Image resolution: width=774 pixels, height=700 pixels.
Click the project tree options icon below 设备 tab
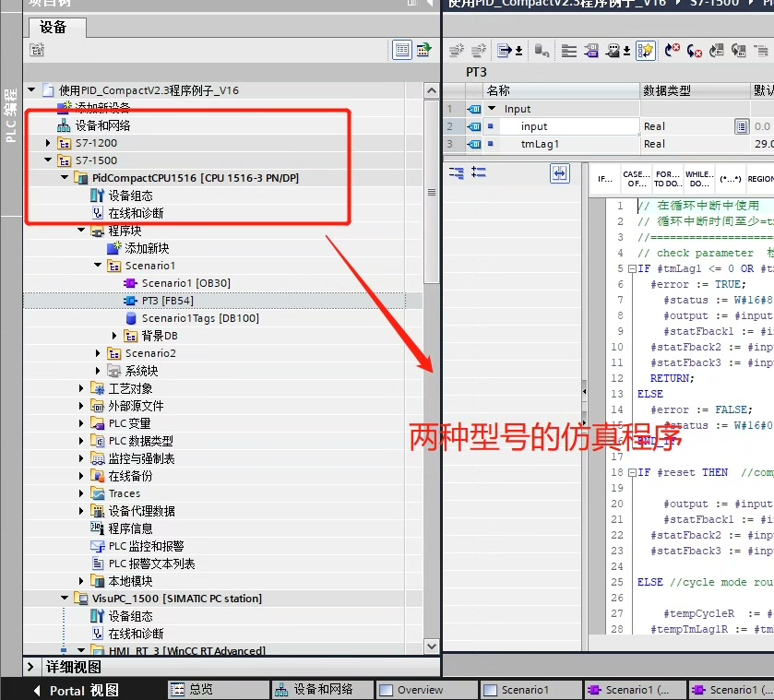coord(37,50)
